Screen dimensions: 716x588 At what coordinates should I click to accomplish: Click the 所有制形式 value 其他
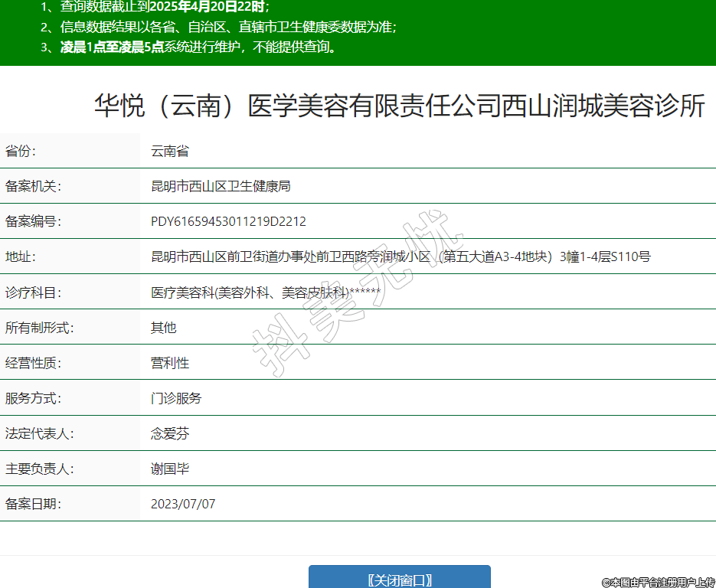pyautogui.click(x=163, y=328)
